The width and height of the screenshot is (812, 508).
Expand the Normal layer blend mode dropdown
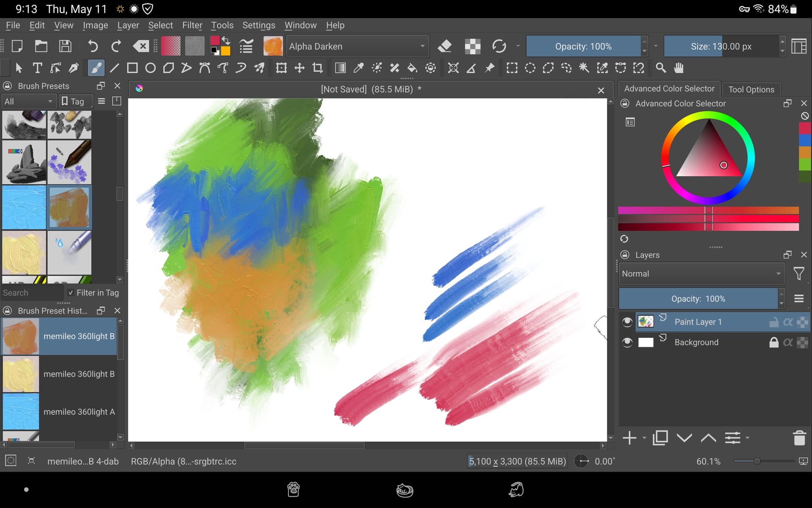pyautogui.click(x=701, y=274)
